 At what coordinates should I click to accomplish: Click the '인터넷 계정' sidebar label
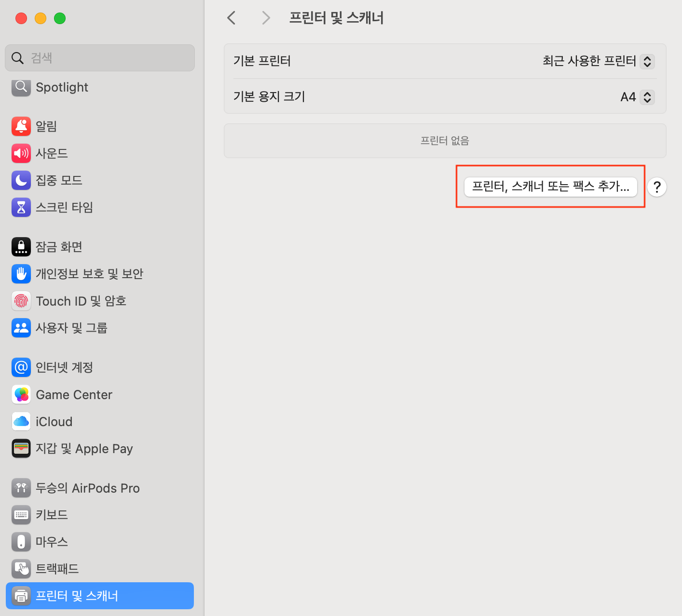coord(64,368)
